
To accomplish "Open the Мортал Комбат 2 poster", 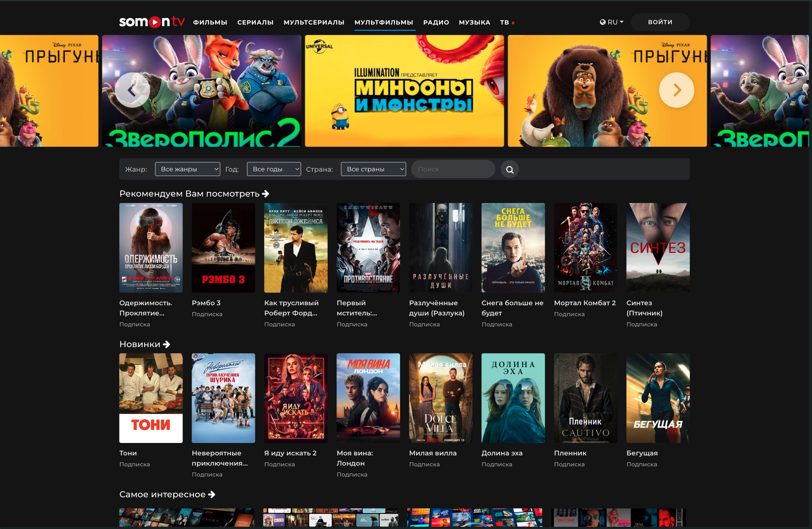I will [x=586, y=248].
